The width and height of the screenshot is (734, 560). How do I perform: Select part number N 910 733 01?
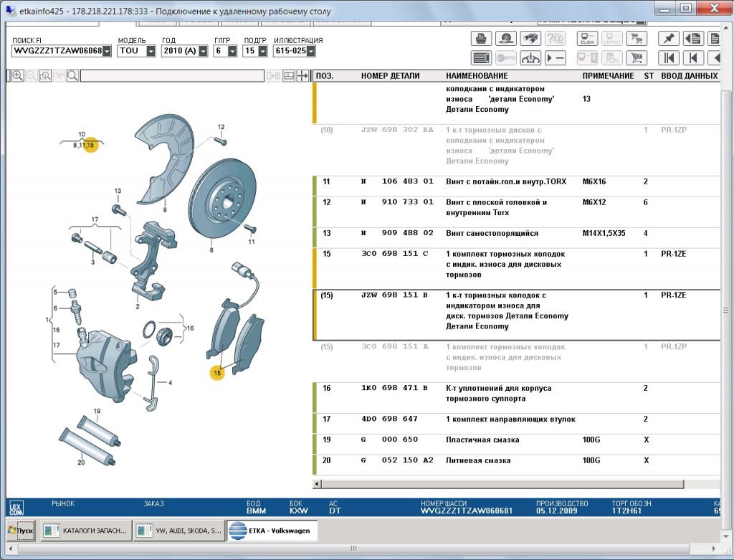(x=397, y=201)
